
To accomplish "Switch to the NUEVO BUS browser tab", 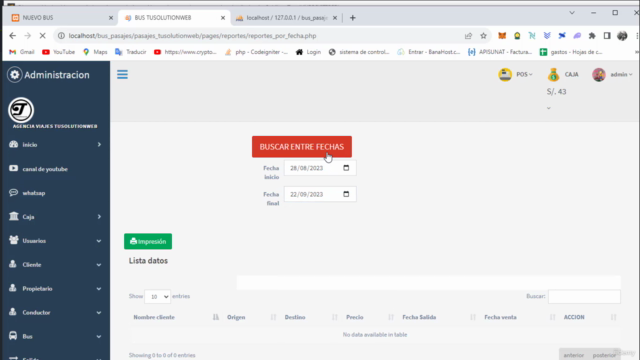I will 61,18.
